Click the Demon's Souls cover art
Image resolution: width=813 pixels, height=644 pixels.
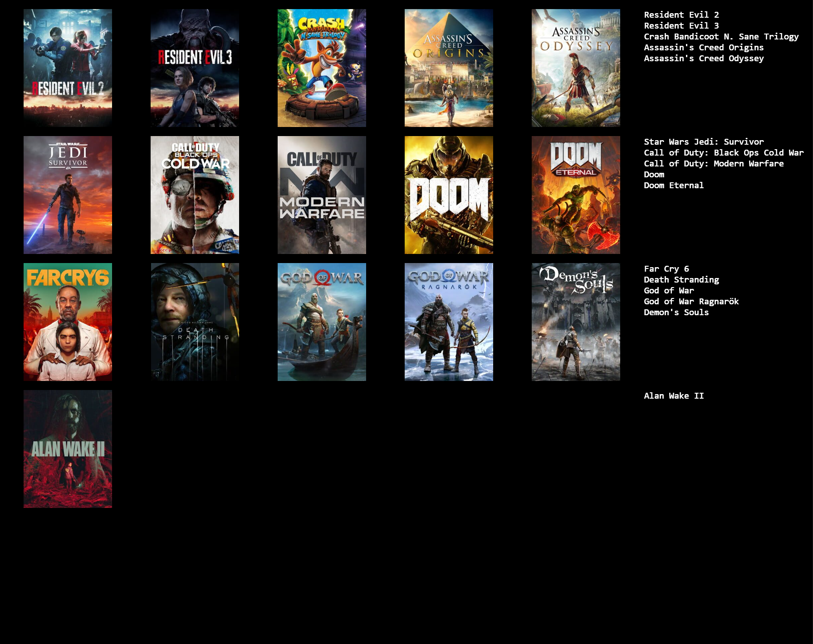(576, 322)
